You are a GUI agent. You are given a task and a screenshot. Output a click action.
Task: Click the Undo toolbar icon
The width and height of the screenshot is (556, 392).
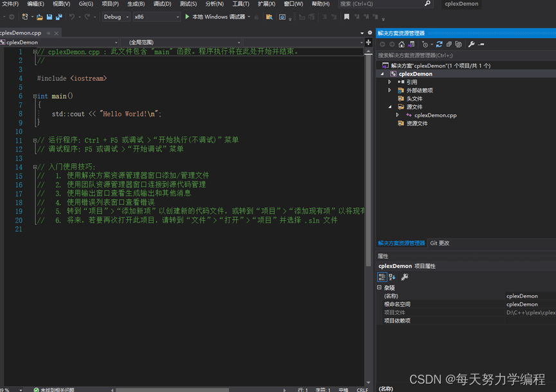point(71,18)
